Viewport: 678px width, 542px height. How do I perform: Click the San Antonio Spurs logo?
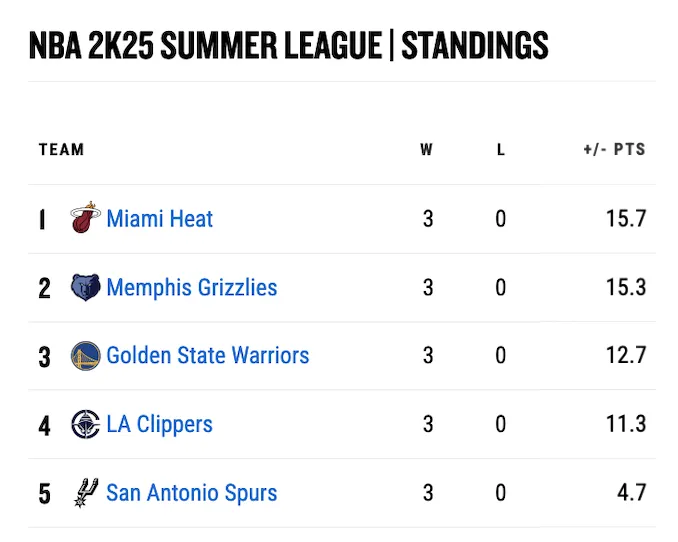coord(86,493)
